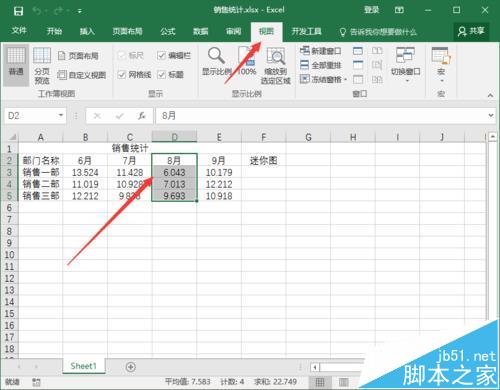Open the 文件 File tab
Image resolution: width=500 pixels, height=390 pixels.
click(x=19, y=31)
